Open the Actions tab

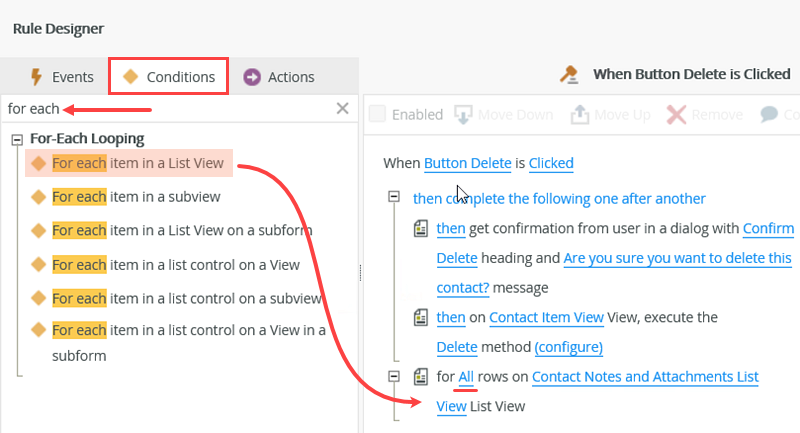[278, 77]
